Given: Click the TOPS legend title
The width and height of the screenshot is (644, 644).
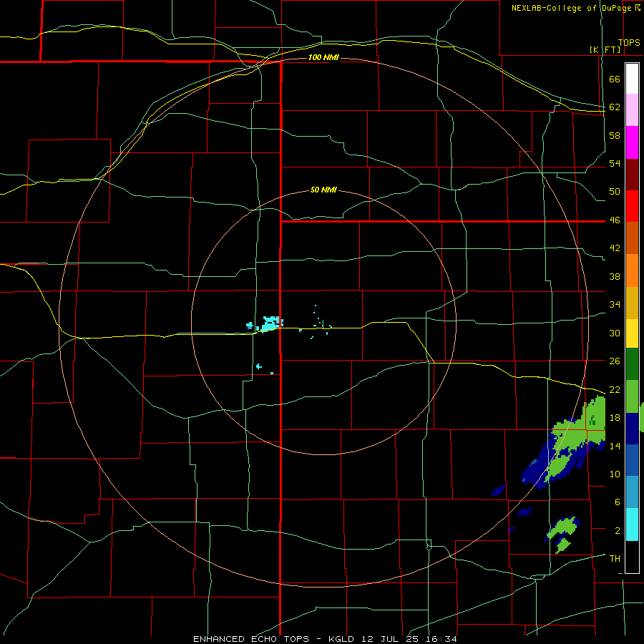Looking at the screenshot, I should click(629, 43).
